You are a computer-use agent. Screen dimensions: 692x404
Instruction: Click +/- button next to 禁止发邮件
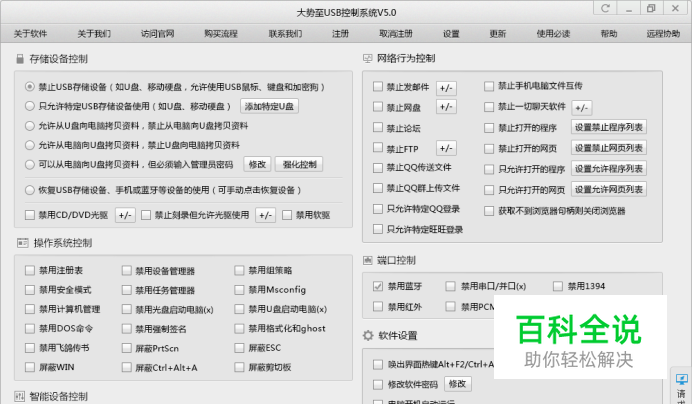pyautogui.click(x=446, y=88)
